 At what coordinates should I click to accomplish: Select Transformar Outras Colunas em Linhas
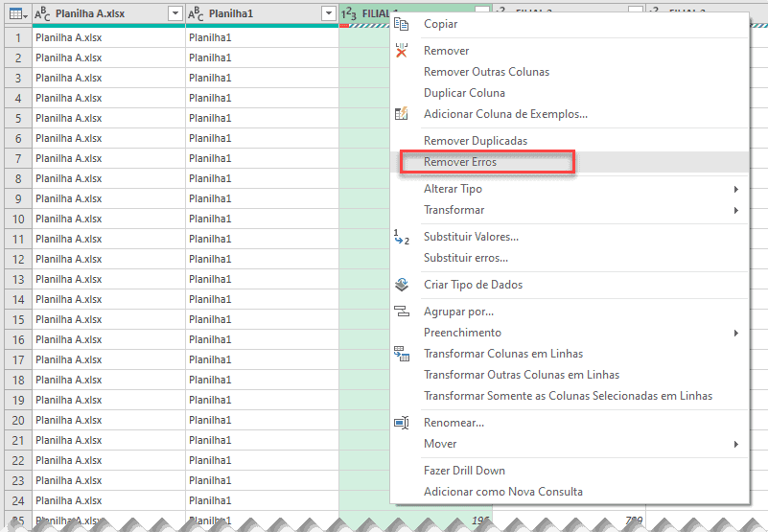click(570, 375)
